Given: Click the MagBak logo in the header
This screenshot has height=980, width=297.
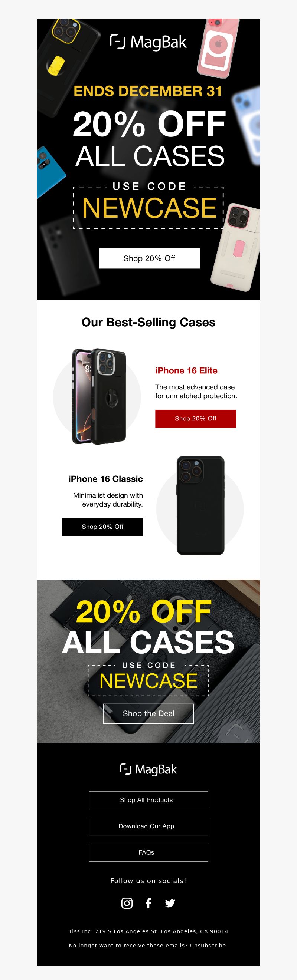Looking at the screenshot, I should click(x=148, y=42).
